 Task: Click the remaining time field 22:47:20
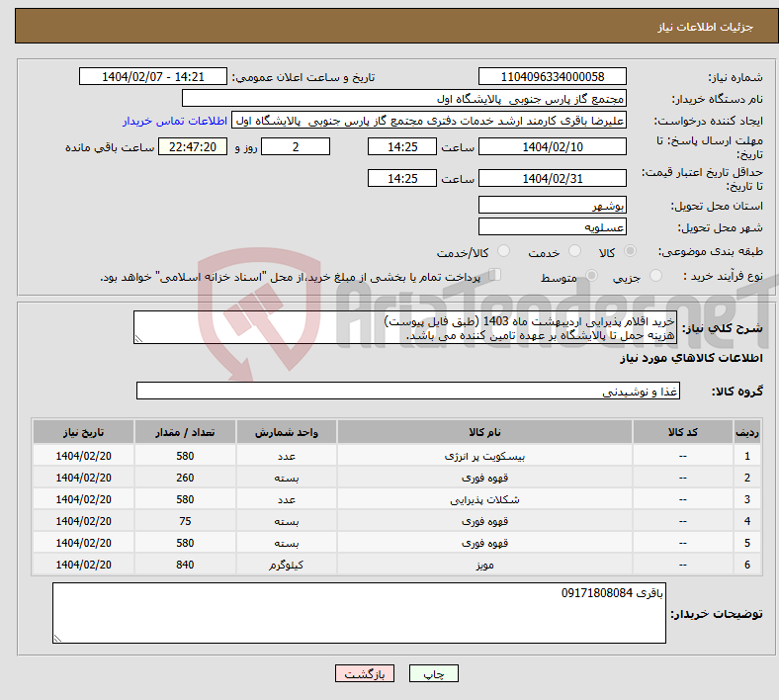(x=193, y=146)
